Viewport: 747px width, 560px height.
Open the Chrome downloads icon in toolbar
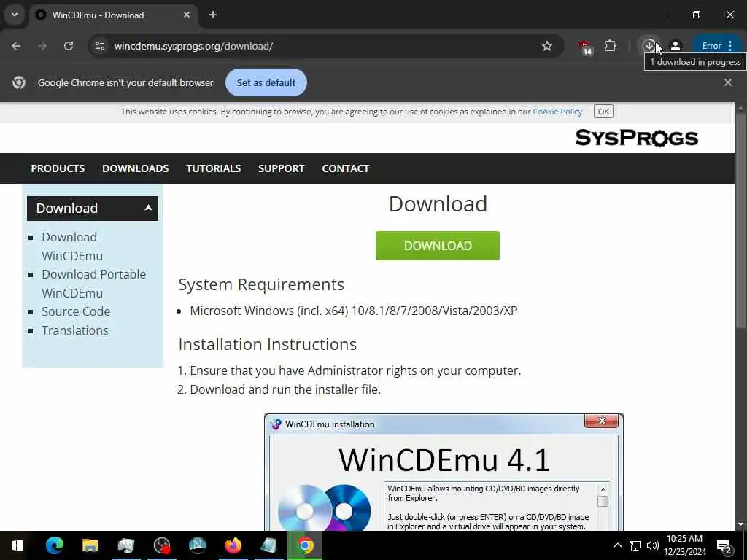click(x=649, y=46)
